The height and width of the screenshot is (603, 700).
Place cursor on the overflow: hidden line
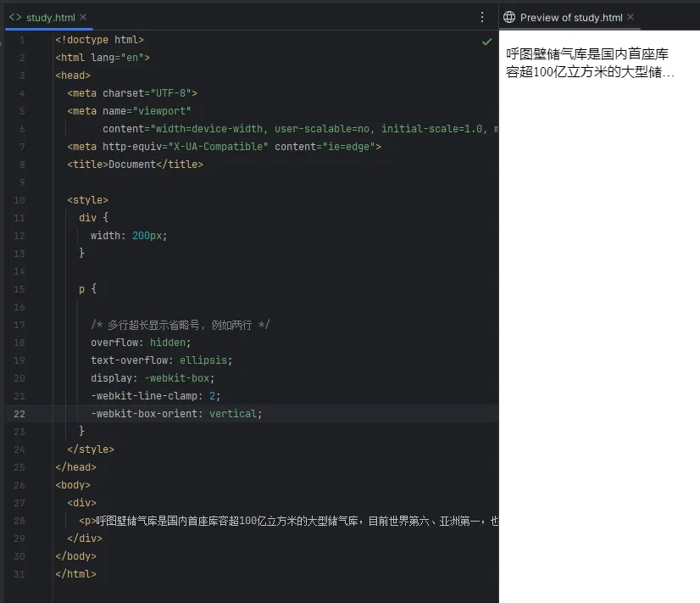click(x=141, y=343)
